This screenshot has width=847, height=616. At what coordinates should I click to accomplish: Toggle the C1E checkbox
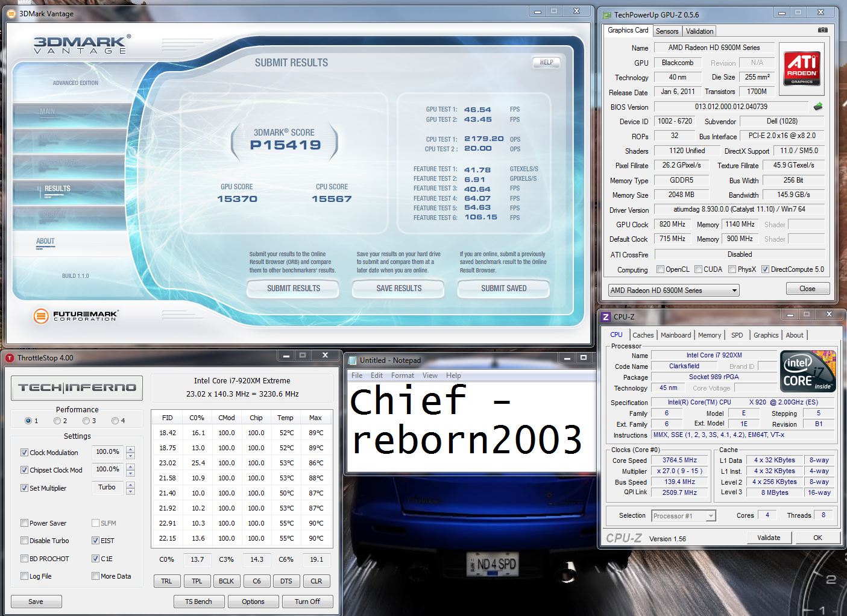point(95,558)
